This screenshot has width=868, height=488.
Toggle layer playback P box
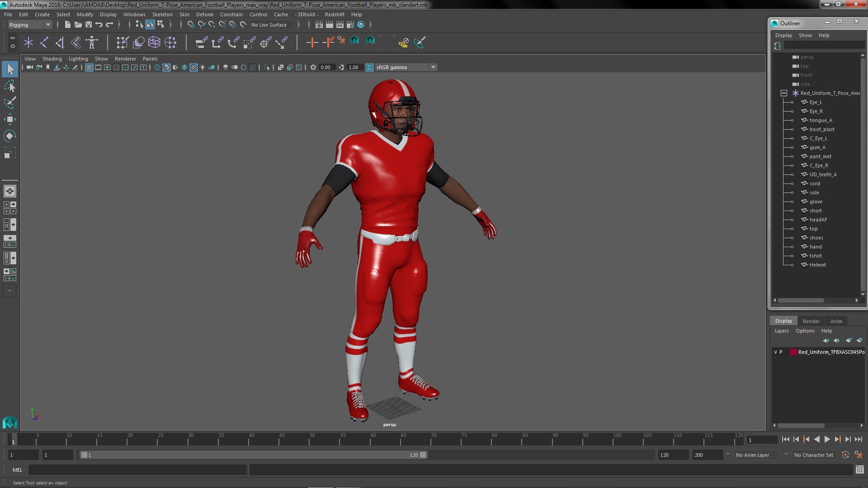pos(781,352)
